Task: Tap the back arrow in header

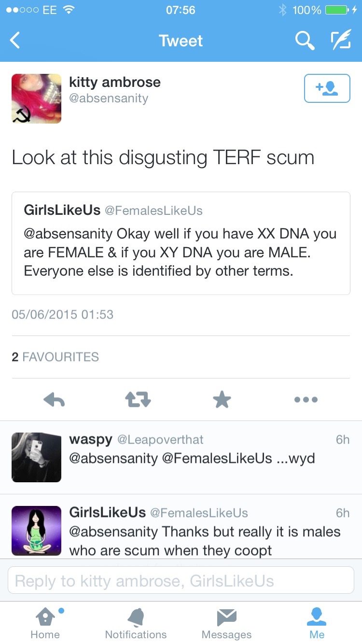Action: (15, 41)
